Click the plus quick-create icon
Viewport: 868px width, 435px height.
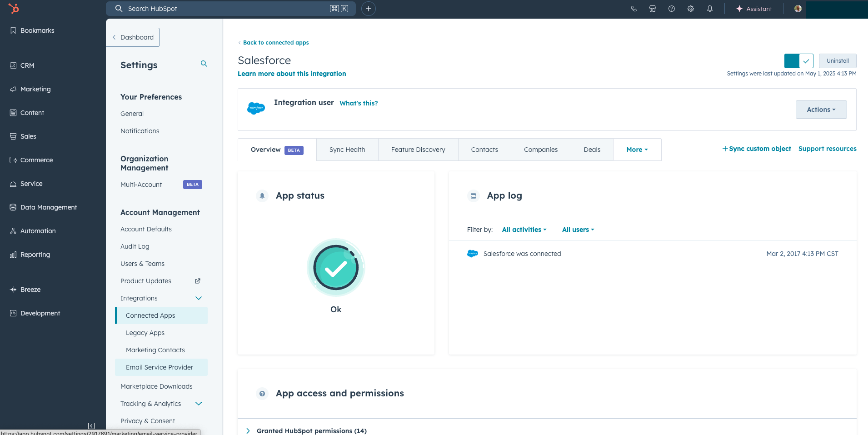point(369,9)
